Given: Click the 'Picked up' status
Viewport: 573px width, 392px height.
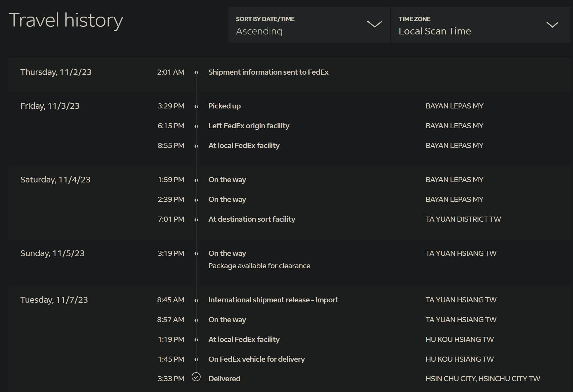Looking at the screenshot, I should pyautogui.click(x=224, y=106).
